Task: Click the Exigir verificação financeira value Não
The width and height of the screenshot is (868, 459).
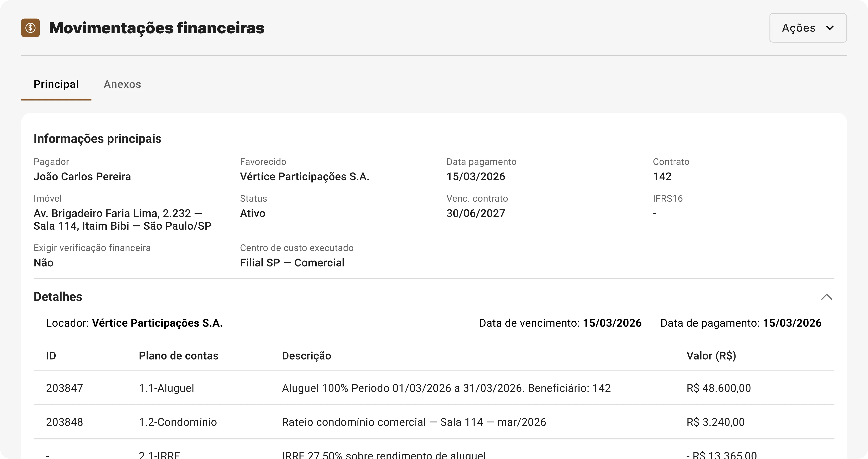Action: pyautogui.click(x=43, y=263)
